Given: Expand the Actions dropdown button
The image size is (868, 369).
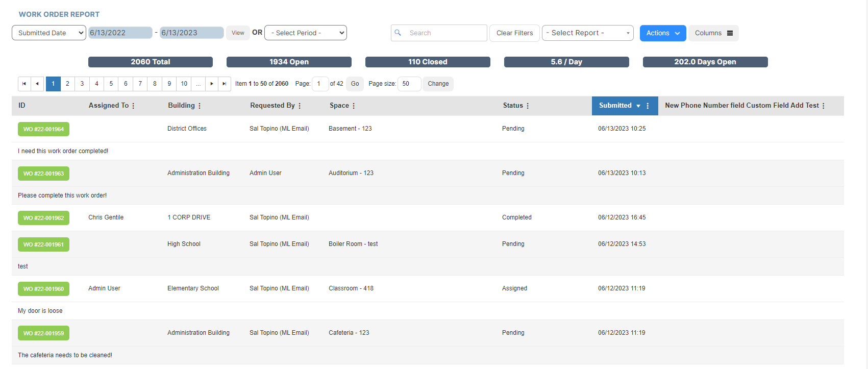Looking at the screenshot, I should pyautogui.click(x=663, y=33).
